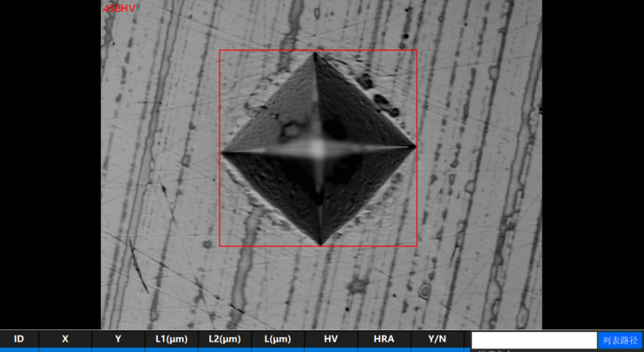Select the HRA column header

[384, 339]
